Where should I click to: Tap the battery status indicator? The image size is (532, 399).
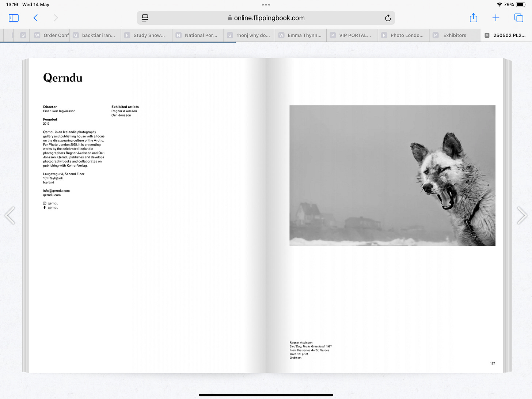(x=521, y=4)
